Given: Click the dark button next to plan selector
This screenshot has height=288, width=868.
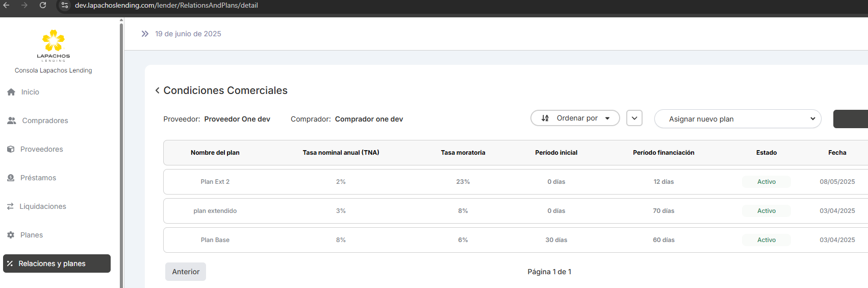Looking at the screenshot, I should point(850,119).
